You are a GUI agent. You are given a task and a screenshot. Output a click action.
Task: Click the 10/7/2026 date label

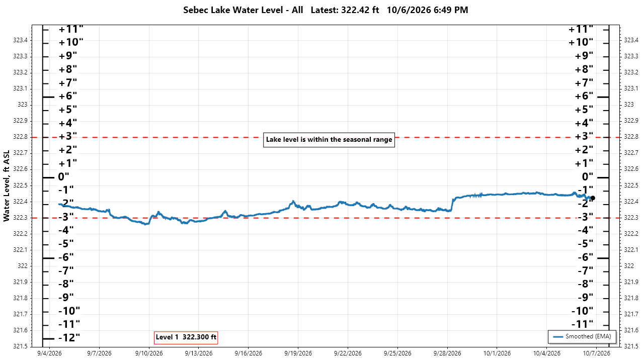click(x=597, y=353)
